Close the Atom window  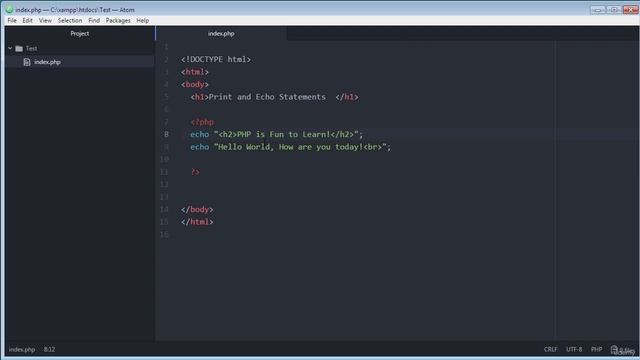pos(631,9)
